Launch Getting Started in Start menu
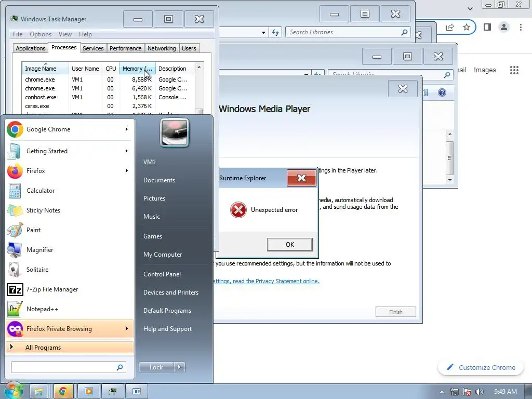 (x=70, y=151)
